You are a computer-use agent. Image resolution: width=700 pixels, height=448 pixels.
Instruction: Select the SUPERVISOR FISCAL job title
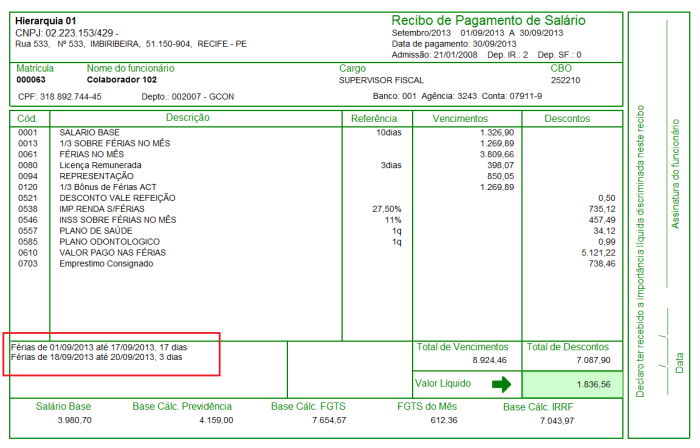(x=382, y=78)
